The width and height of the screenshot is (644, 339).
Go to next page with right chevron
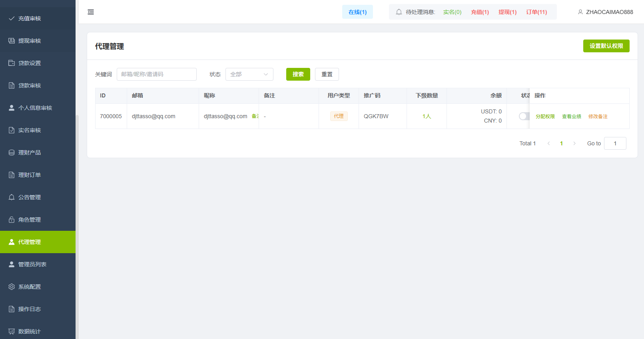(574, 143)
